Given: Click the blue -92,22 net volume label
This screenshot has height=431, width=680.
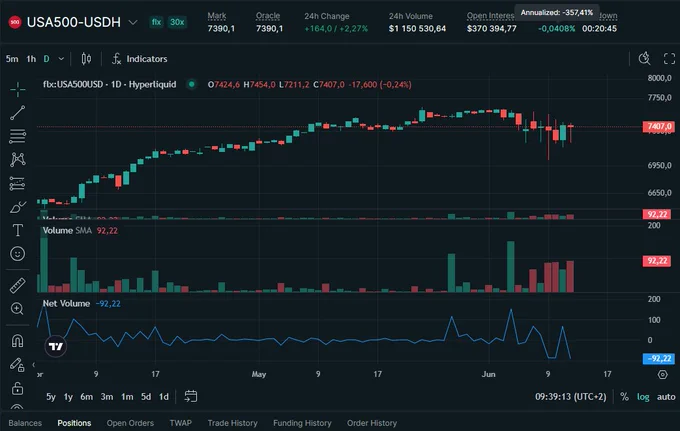Looking at the screenshot, I should click(658, 359).
